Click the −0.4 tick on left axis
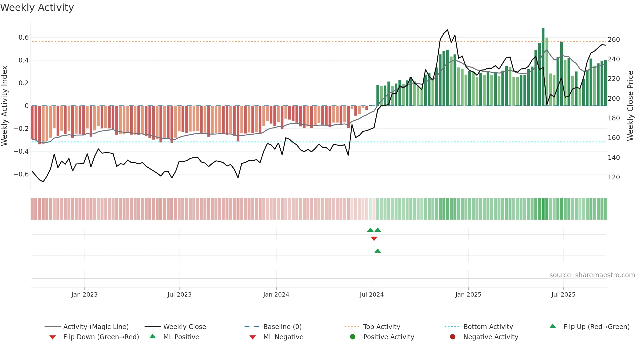644x362 pixels. click(x=21, y=152)
